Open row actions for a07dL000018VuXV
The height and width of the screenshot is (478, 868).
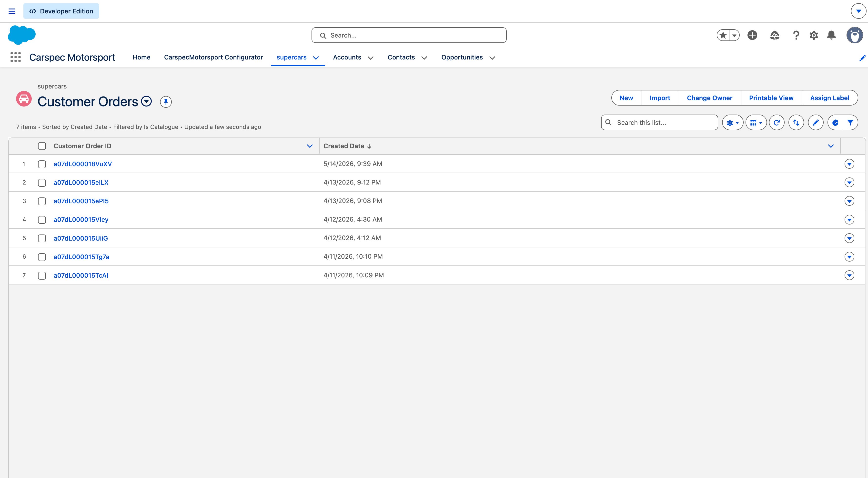[849, 164]
